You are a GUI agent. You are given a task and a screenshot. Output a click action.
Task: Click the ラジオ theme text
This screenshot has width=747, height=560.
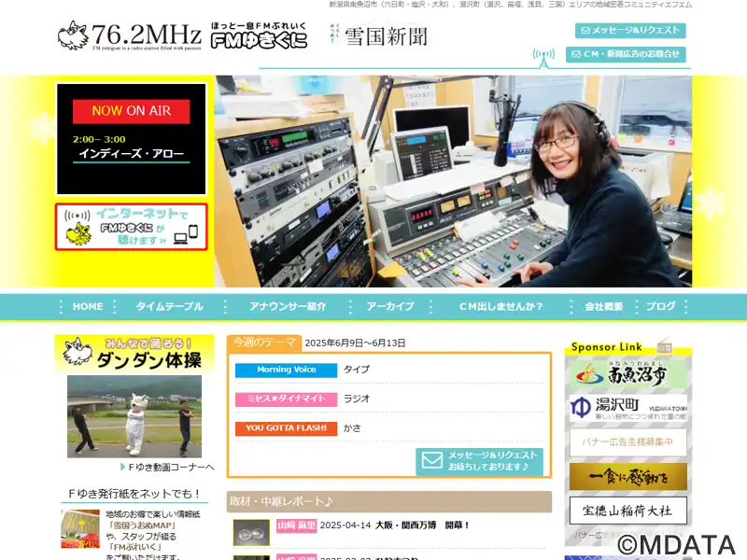click(357, 399)
